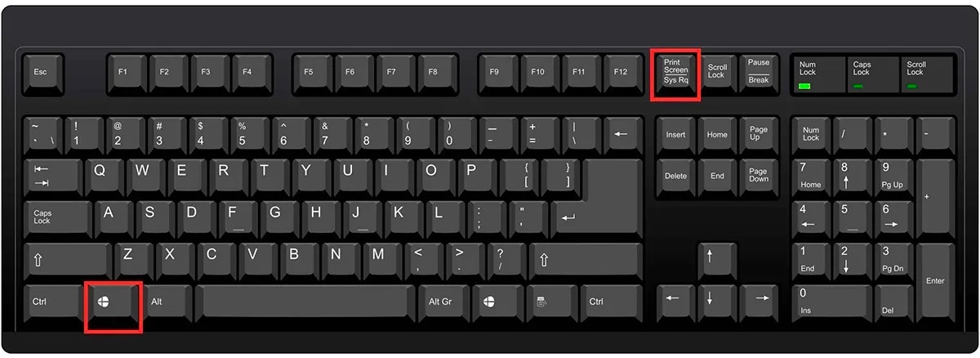The image size is (980, 358).
Task: Click the Page Up key
Action: click(x=759, y=134)
